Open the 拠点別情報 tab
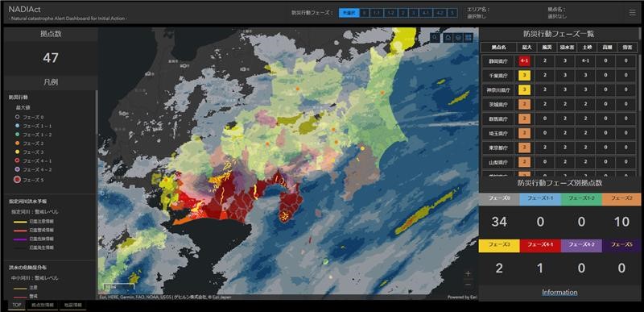 click(43, 306)
